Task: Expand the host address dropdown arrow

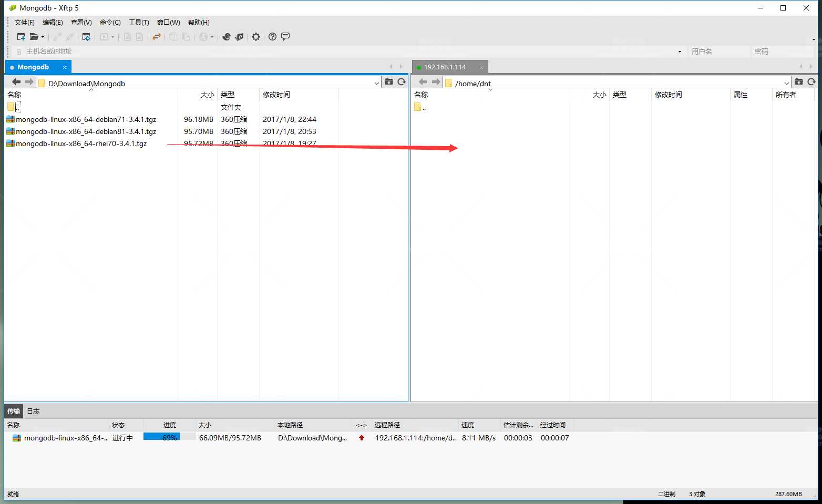Action: click(680, 52)
